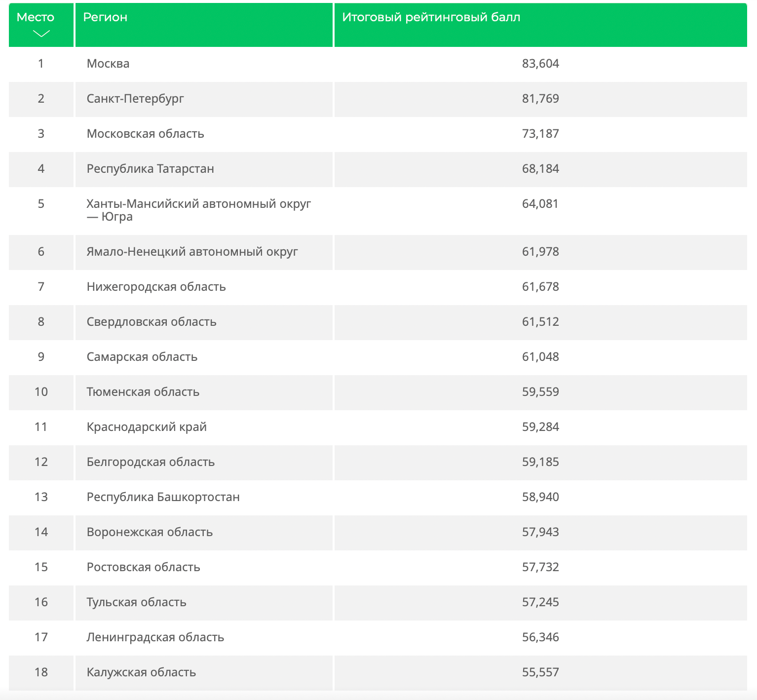This screenshot has height=700, width=757.
Task: Click the score value 68,184
Action: pos(540,169)
